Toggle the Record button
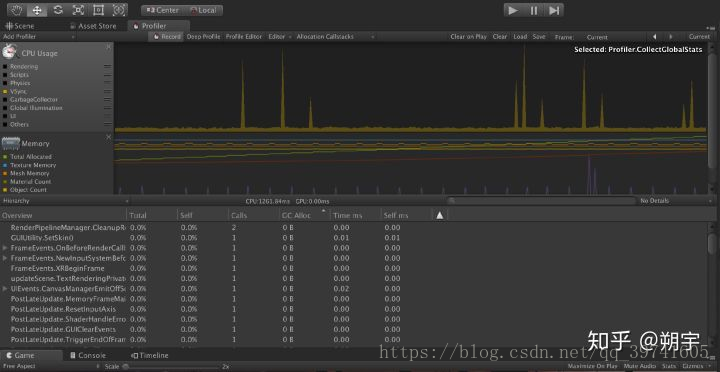Image resolution: width=720 pixels, height=372 pixels. click(x=166, y=36)
